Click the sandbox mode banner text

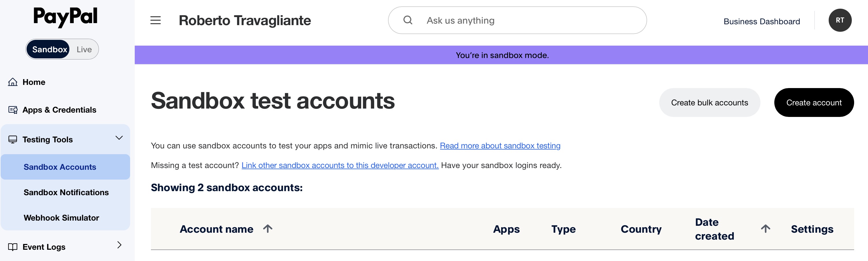tap(502, 55)
